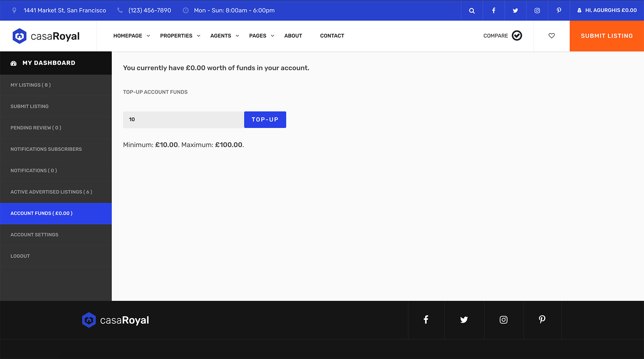
Task: Click the footer Twitter icon
Action: click(464, 320)
